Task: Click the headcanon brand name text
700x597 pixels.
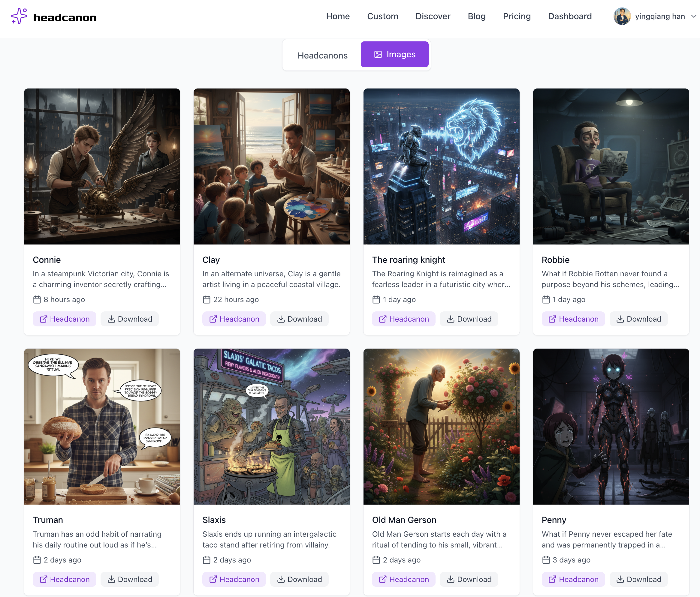Action: (65, 18)
